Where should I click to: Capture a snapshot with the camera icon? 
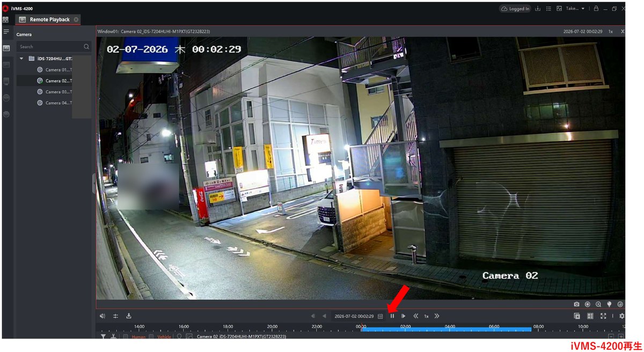coord(576,304)
